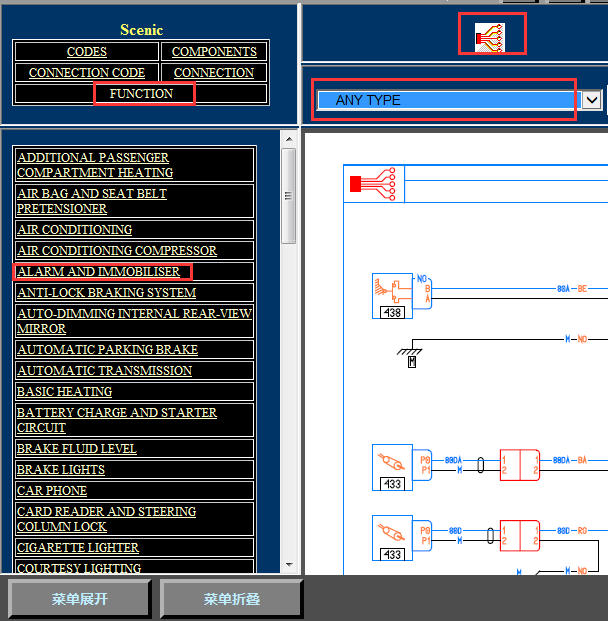Screen dimensions: 608x621
Task: Click the Scenic vehicle title
Action: [x=141, y=30]
